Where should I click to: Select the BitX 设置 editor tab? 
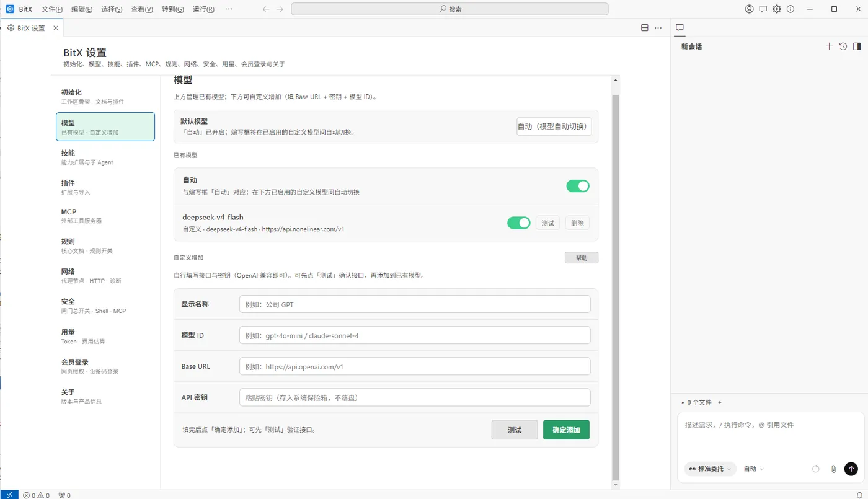click(31, 28)
